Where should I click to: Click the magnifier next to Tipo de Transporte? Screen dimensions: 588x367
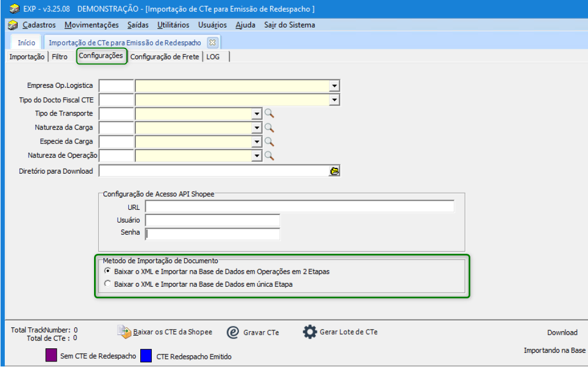pyautogui.click(x=269, y=114)
